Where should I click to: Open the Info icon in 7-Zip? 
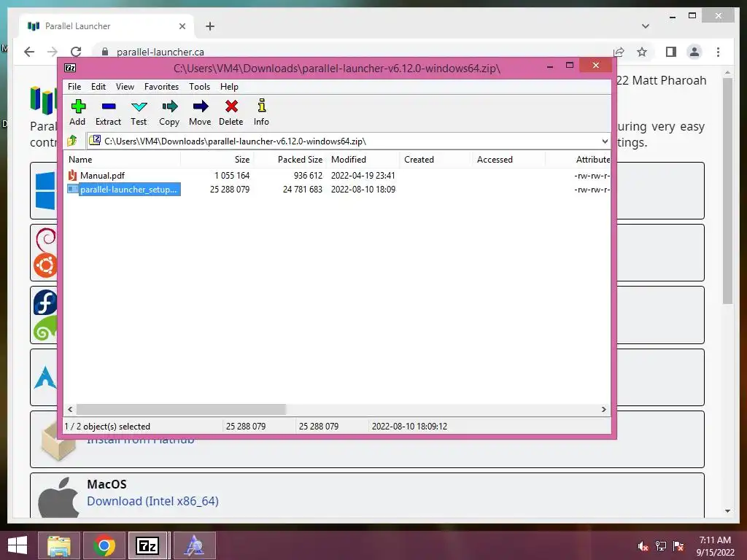[262, 106]
